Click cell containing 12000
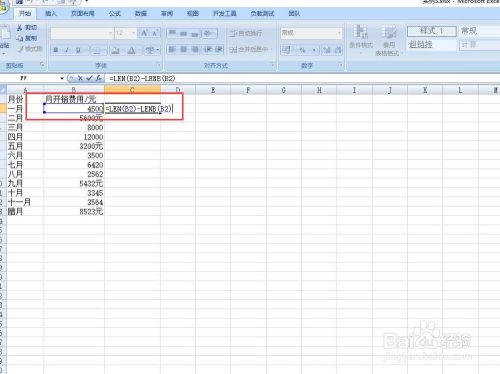Image resolution: width=500 pixels, height=374 pixels. click(x=74, y=137)
